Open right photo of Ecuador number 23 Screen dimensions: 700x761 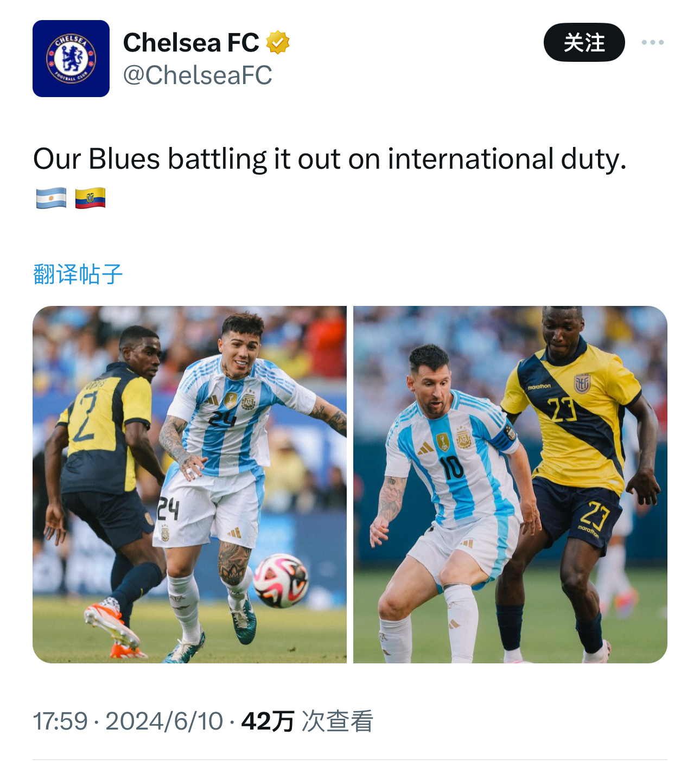click(510, 484)
